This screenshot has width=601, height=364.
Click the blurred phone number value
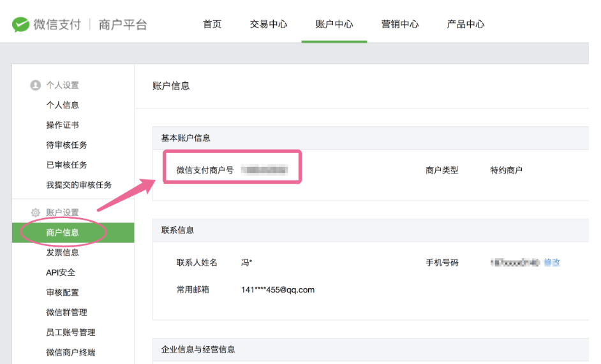point(515,263)
